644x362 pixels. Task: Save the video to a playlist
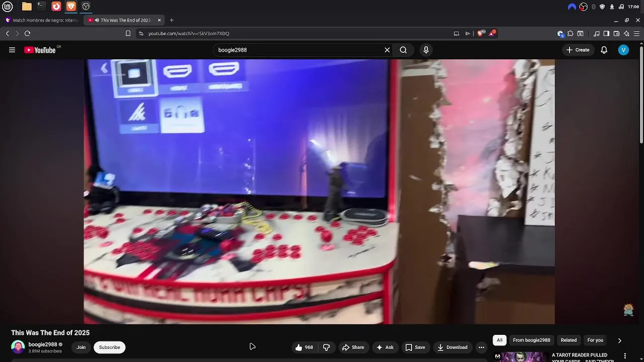[x=415, y=347]
